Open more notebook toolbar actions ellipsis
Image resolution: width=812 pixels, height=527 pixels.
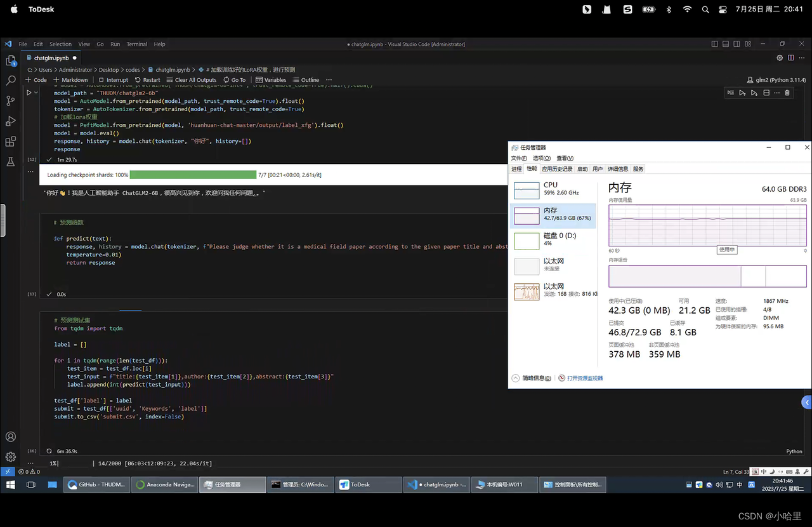point(329,80)
